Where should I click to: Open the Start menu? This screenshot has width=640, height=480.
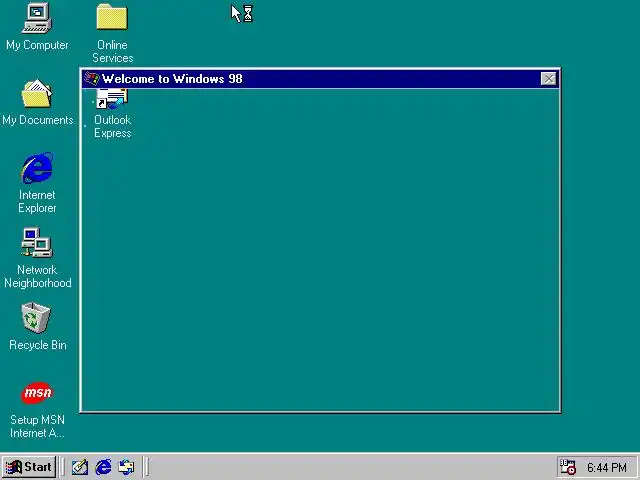(x=29, y=467)
